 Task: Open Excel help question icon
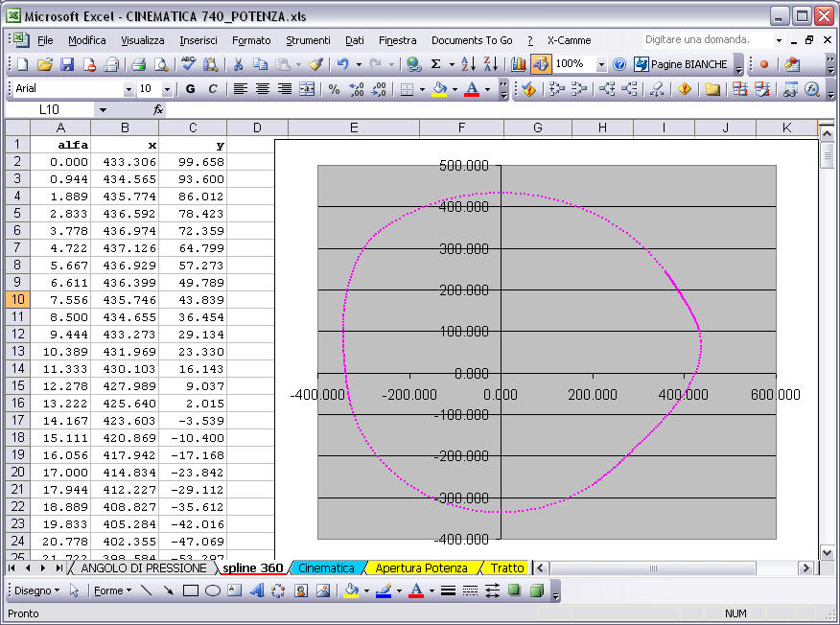tap(619, 65)
